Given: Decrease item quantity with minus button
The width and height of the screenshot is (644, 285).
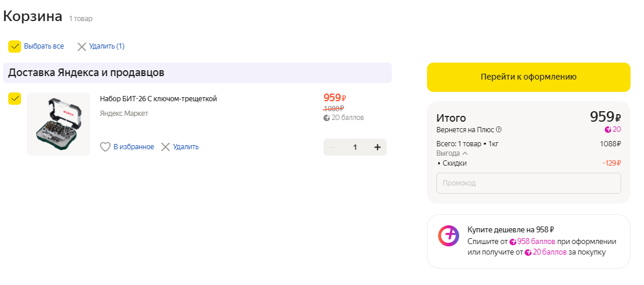Looking at the screenshot, I should pyautogui.click(x=333, y=147).
